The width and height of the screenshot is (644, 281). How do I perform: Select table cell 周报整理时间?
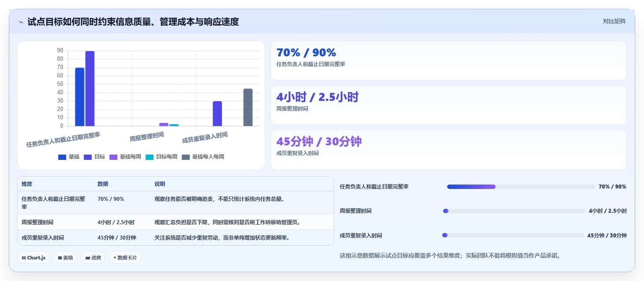[37, 222]
